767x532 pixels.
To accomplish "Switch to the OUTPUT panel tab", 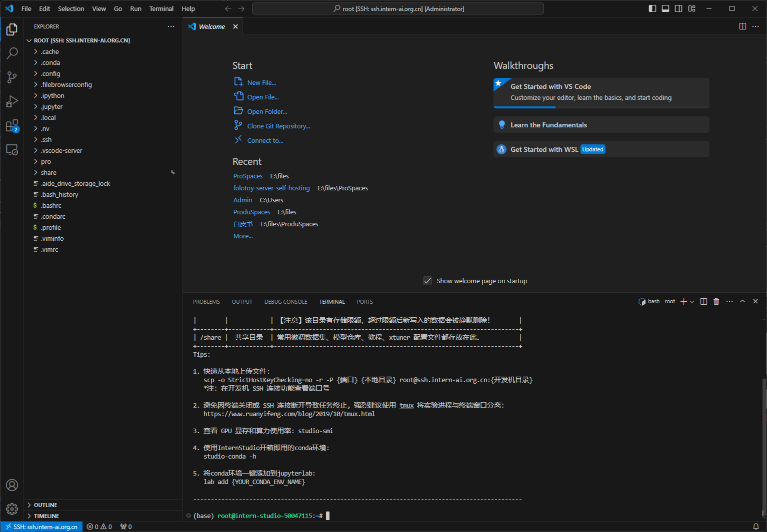I will (x=242, y=302).
